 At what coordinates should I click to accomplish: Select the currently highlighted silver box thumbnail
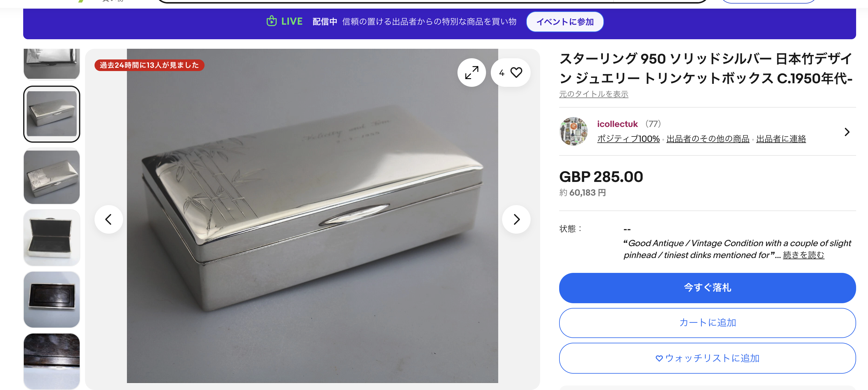(51, 114)
